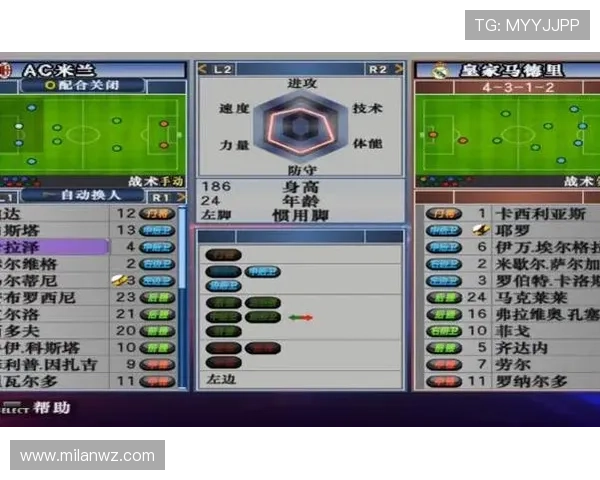Screen dimensions: 600x480
Task: Click the red-green arrow icon in position panel
Action: [301, 317]
